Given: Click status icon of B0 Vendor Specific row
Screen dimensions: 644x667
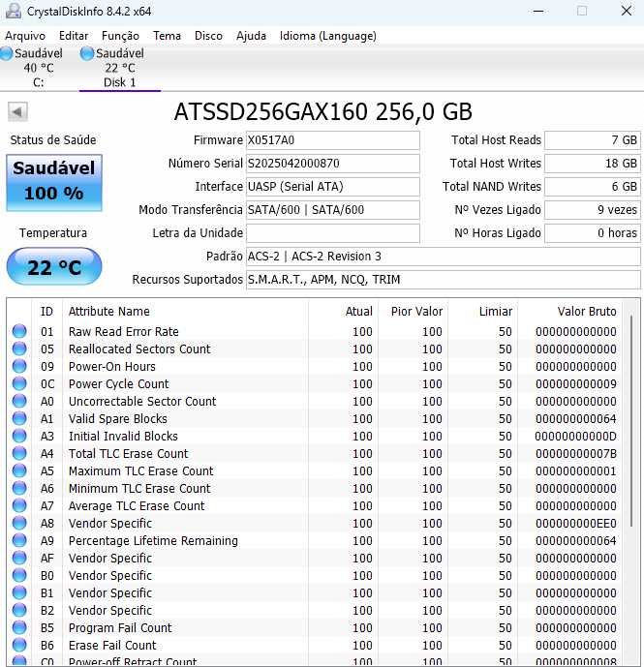Looking at the screenshot, I should [x=19, y=576].
